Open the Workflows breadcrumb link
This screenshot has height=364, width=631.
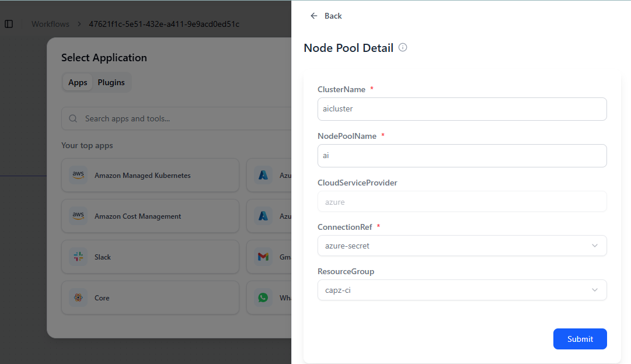click(x=50, y=24)
